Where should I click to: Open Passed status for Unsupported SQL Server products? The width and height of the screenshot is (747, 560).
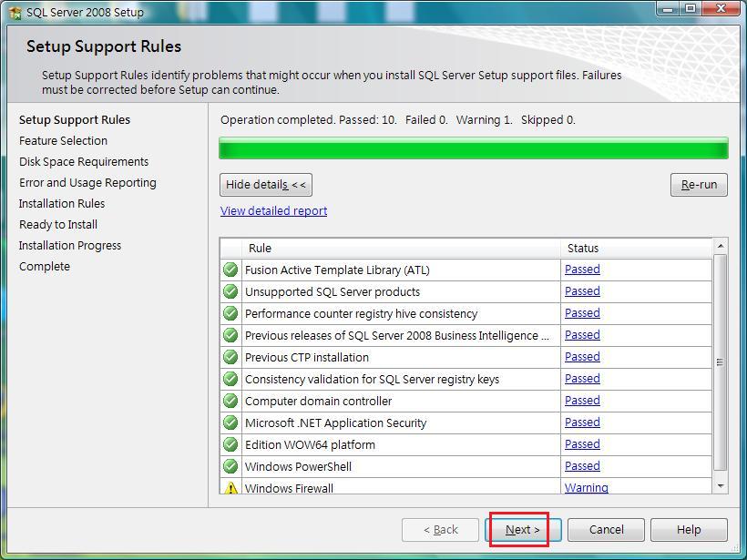click(x=582, y=291)
